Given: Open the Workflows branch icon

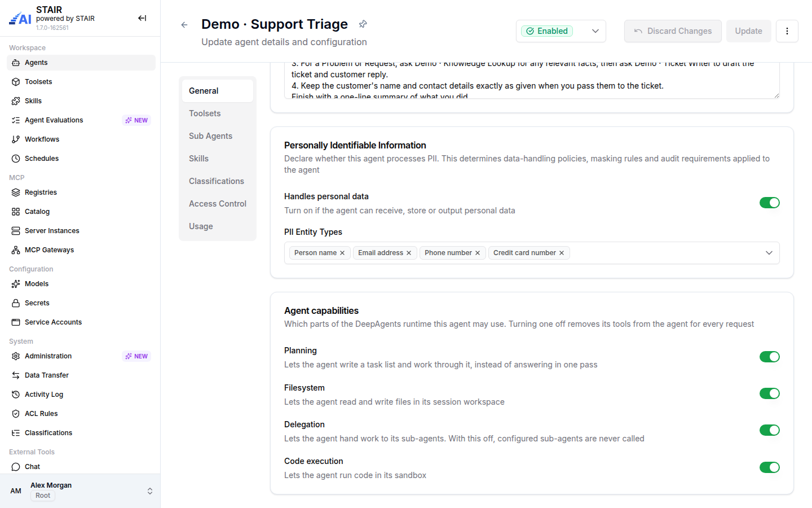Looking at the screenshot, I should (x=16, y=139).
